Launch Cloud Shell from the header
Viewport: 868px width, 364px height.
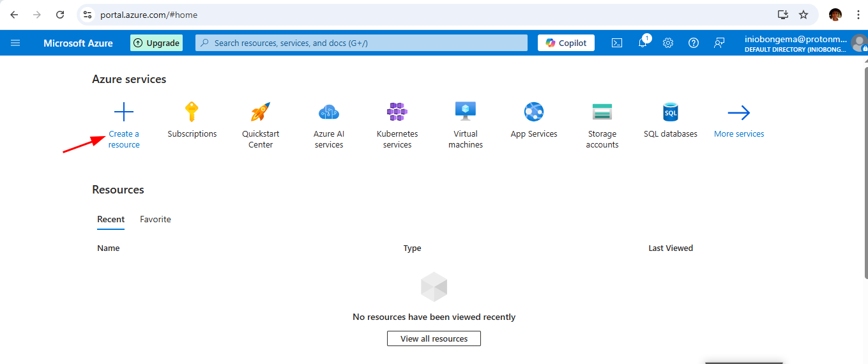point(617,43)
